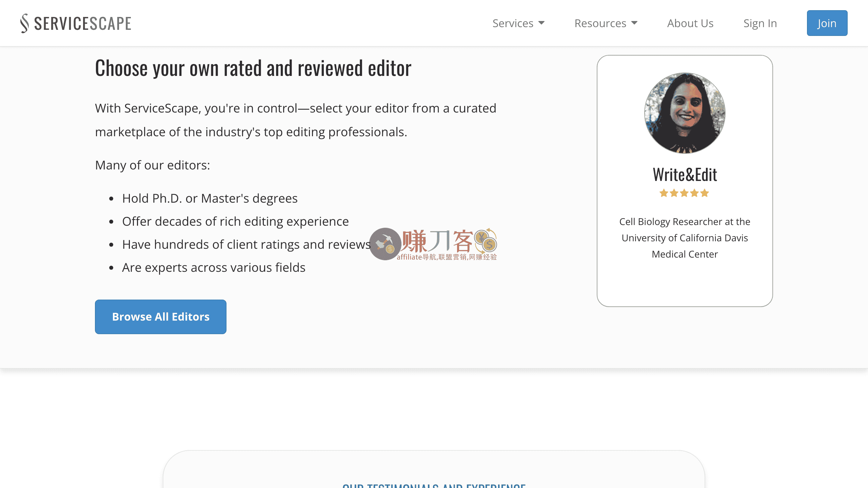Viewport: 868px width, 488px height.
Task: Click the first gold rating star
Action: pos(664,193)
